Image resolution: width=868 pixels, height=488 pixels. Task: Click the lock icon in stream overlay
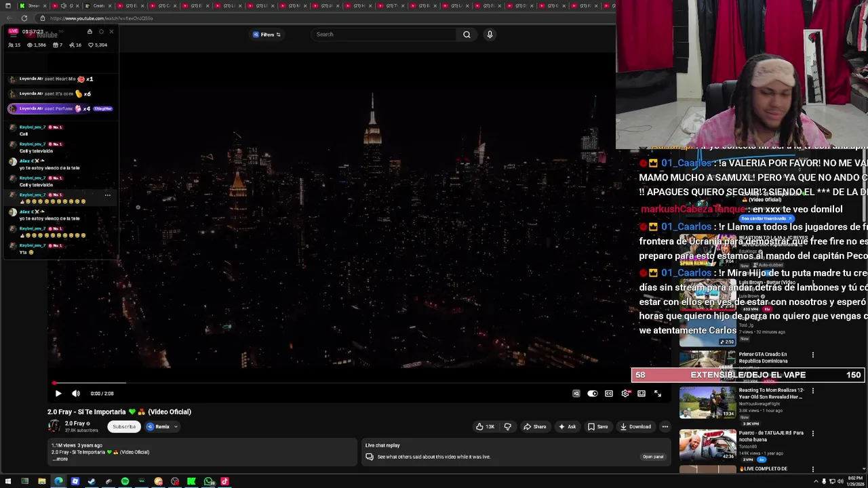pos(90,31)
